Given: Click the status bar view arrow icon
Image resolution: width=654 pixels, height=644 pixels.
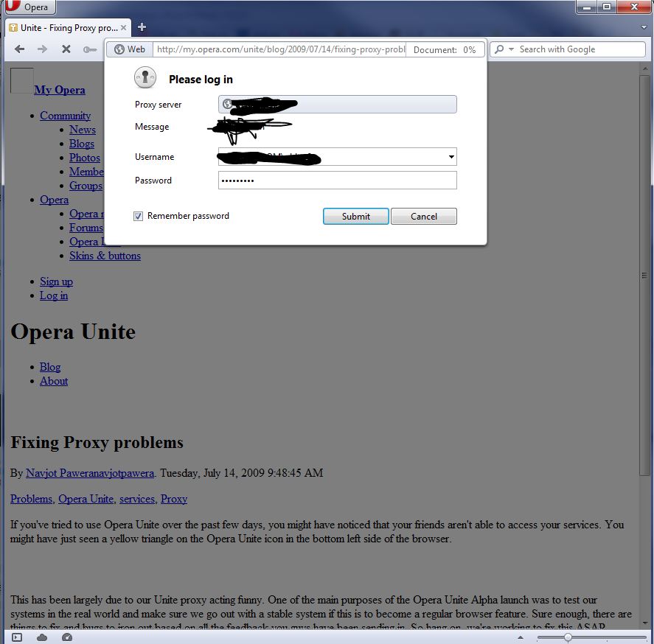Looking at the screenshot, I should pyautogui.click(x=520, y=637).
